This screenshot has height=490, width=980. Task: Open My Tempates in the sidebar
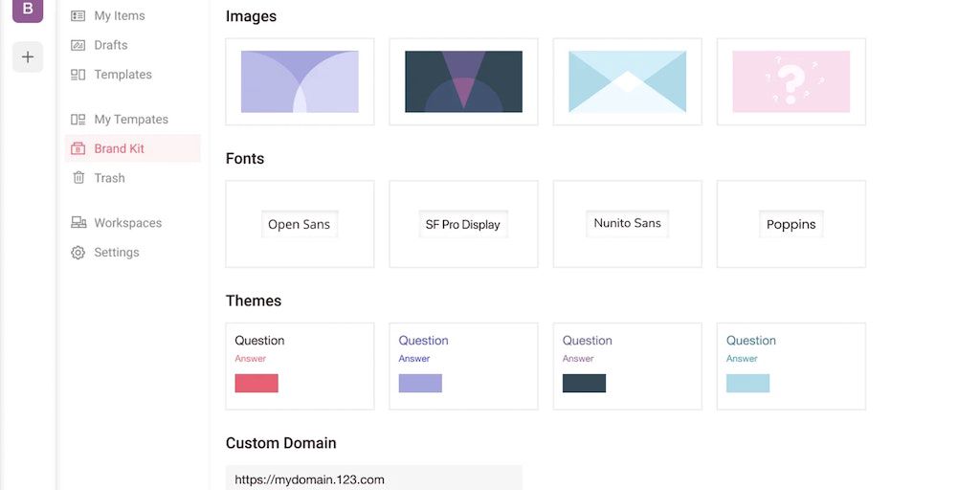coord(131,120)
